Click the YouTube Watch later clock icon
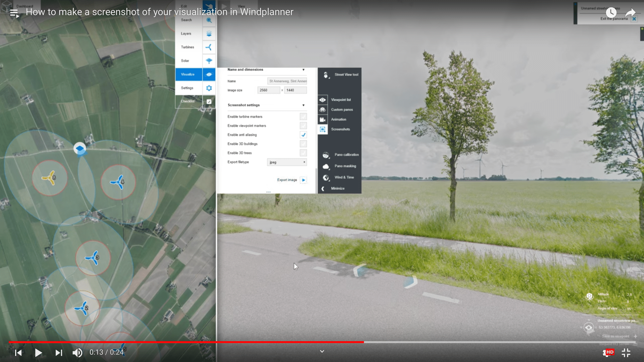 click(x=611, y=13)
